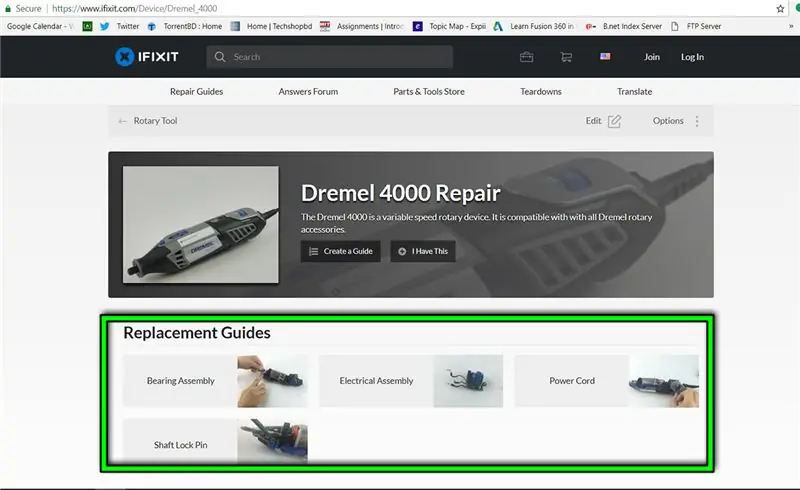Click the Create a Guide button
The height and width of the screenshot is (490, 800).
pyautogui.click(x=341, y=251)
